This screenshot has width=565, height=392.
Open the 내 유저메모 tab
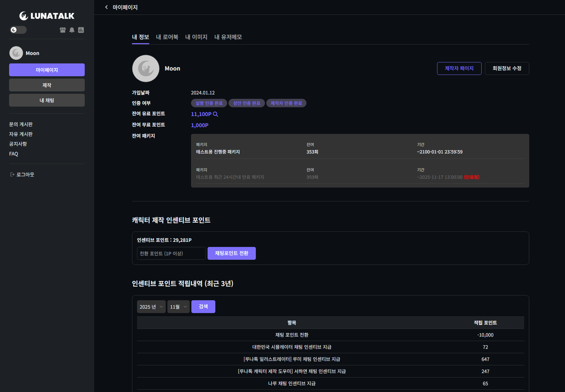(x=228, y=37)
